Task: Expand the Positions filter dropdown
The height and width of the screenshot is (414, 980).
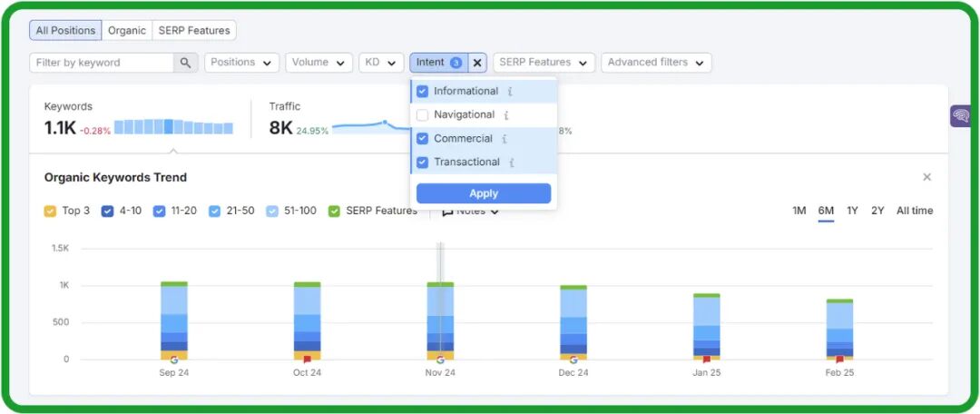Action: (241, 63)
